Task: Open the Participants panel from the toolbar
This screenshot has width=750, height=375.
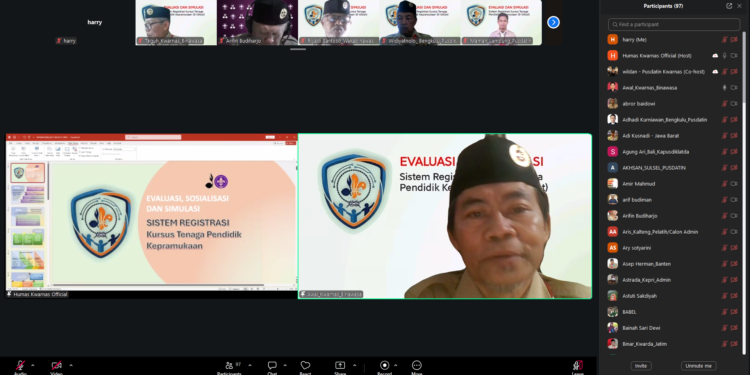Action: (x=229, y=365)
